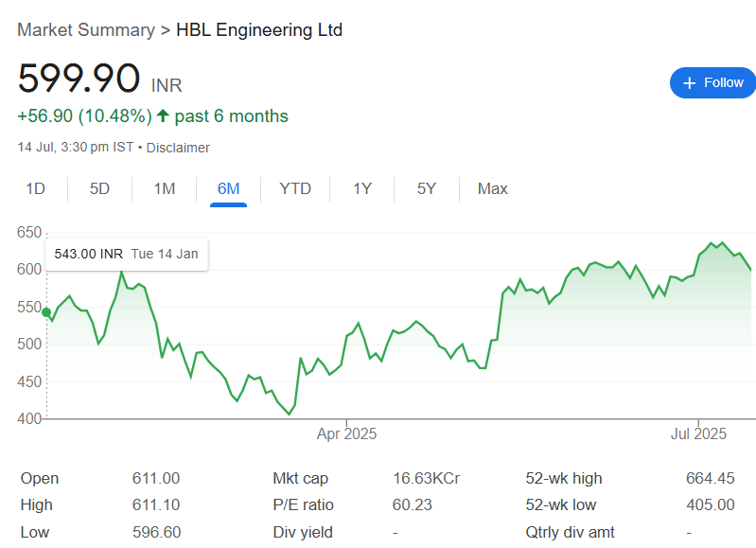Click the 650 y-axis label
This screenshot has width=756, height=548.
[x=29, y=233]
